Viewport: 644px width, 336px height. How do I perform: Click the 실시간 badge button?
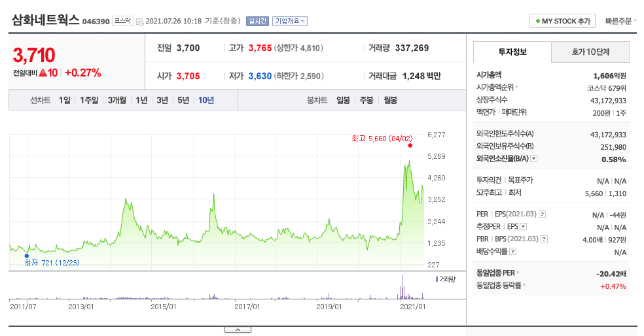pos(257,21)
